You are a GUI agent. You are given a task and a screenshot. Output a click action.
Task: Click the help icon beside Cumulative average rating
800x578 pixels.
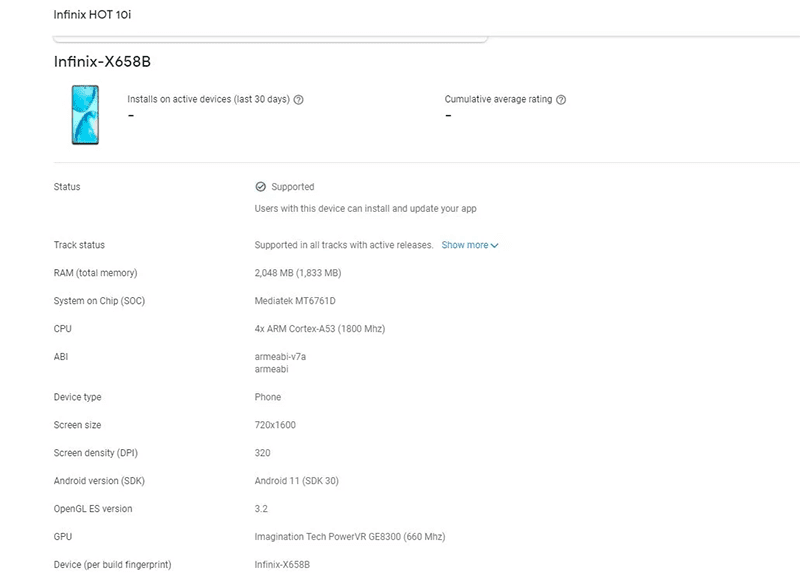pos(561,99)
